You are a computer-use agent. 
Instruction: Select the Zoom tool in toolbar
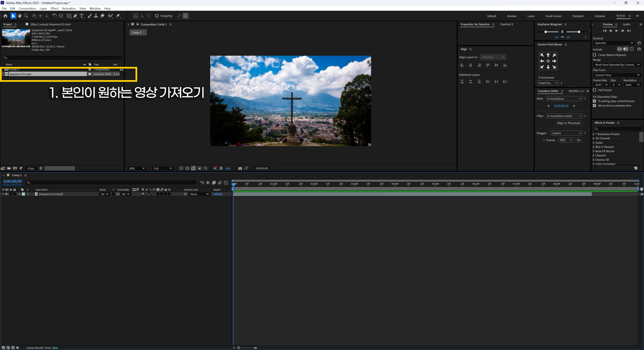pos(26,16)
